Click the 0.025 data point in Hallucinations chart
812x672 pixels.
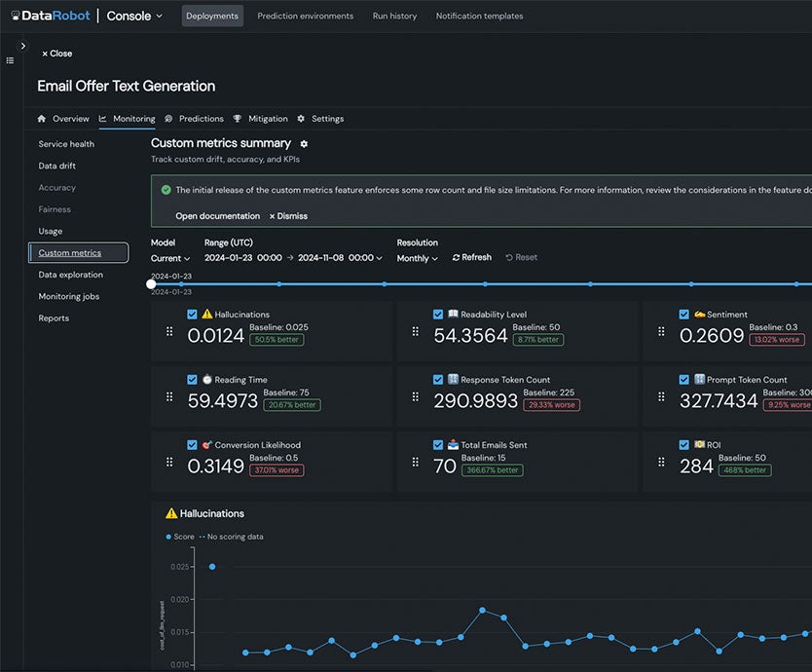pos(212,567)
